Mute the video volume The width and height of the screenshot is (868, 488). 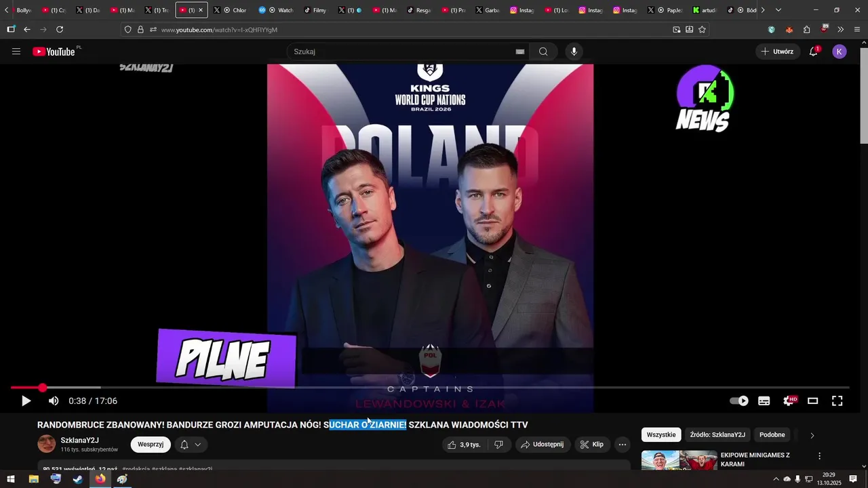click(x=54, y=401)
